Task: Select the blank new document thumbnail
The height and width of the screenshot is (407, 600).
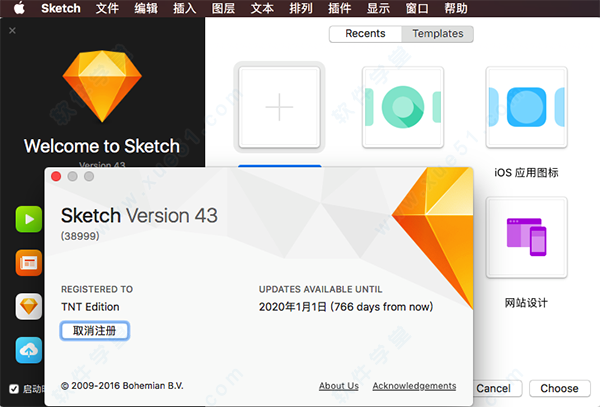Action: (279, 107)
